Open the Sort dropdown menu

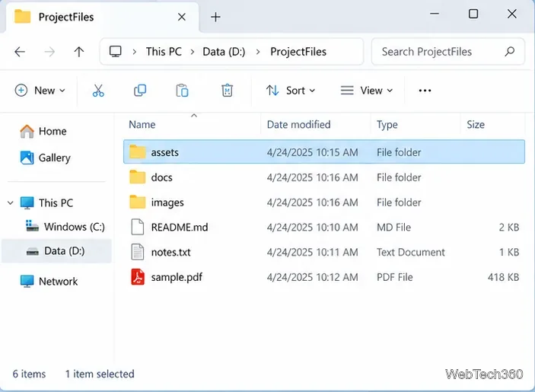click(291, 91)
